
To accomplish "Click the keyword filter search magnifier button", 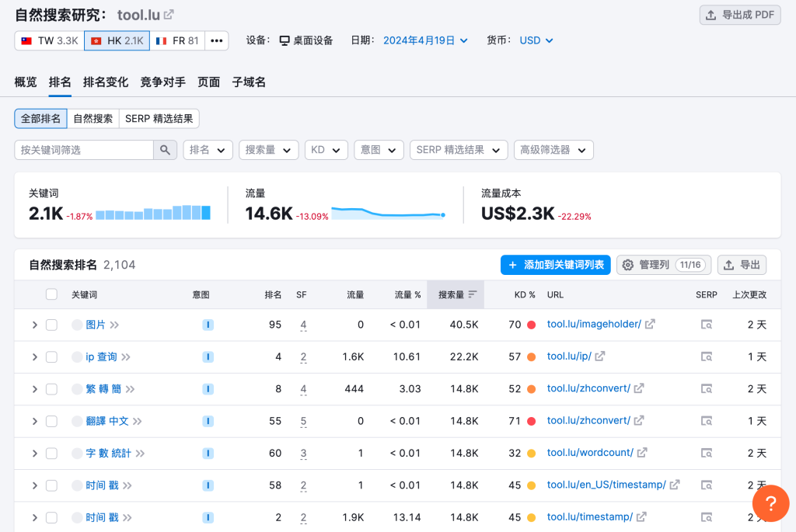I will click(x=165, y=150).
